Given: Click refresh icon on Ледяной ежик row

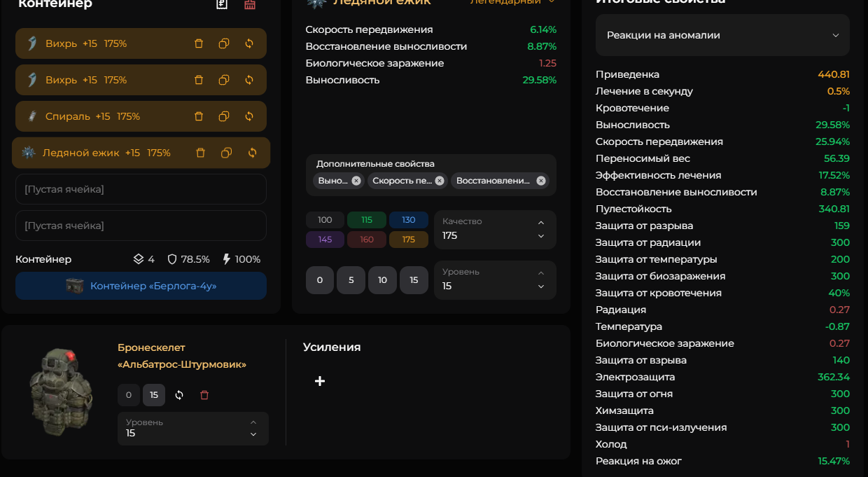Looking at the screenshot, I should pyautogui.click(x=252, y=153).
